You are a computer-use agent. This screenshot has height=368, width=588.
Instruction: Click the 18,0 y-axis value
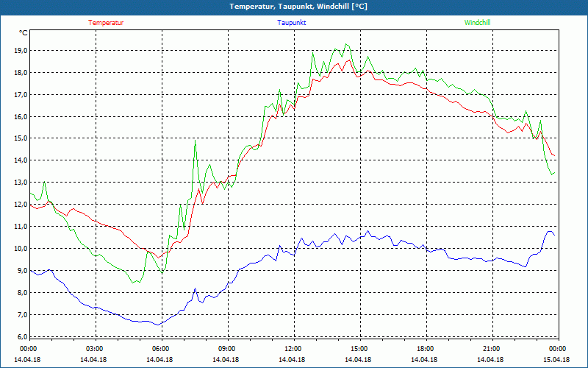tap(21, 73)
